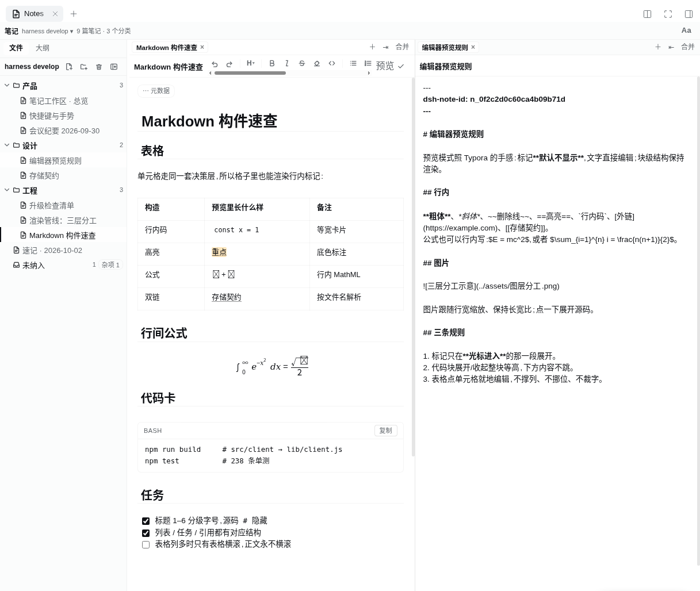
Task: Collapse the 产品 folder
Action: click(x=7, y=86)
